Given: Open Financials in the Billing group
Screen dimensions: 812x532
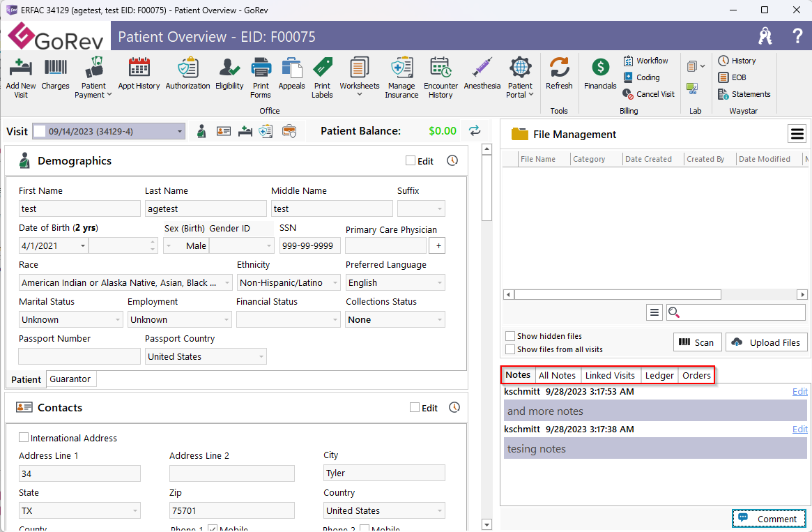Looking at the screenshot, I should point(600,73).
